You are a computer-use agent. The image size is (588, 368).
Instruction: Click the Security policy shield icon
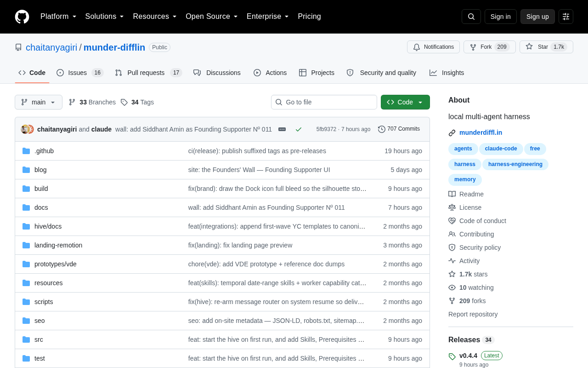(x=452, y=247)
